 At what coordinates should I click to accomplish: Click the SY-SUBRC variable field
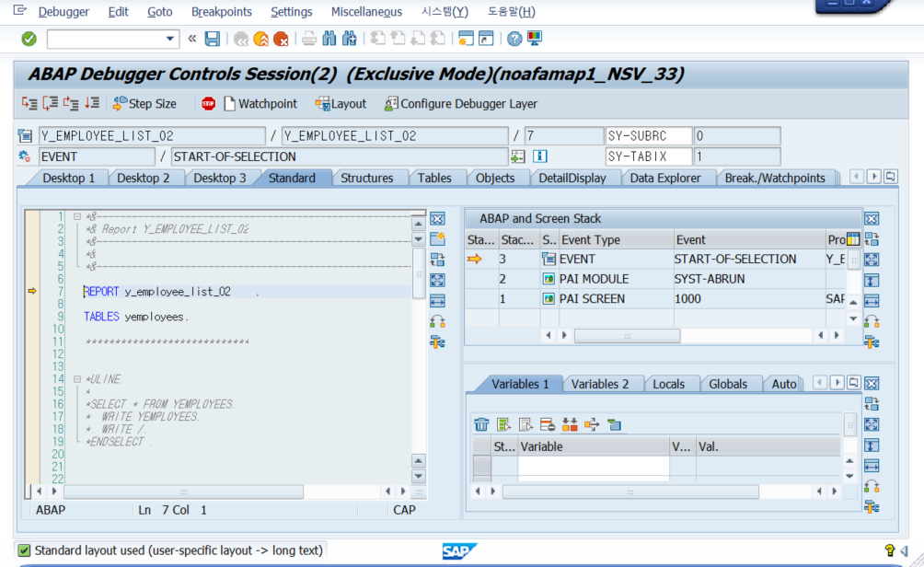[x=649, y=136]
